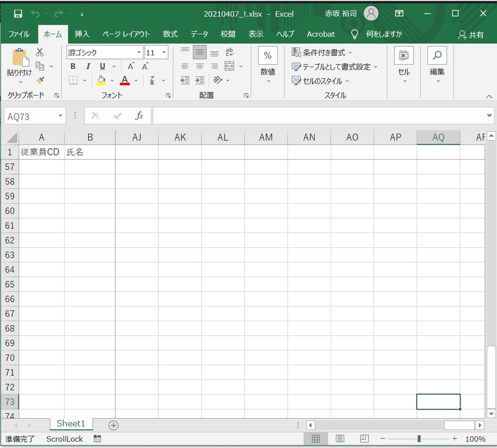Open the 游ゴシック font name dropdown
497x448 pixels.
coord(139,52)
